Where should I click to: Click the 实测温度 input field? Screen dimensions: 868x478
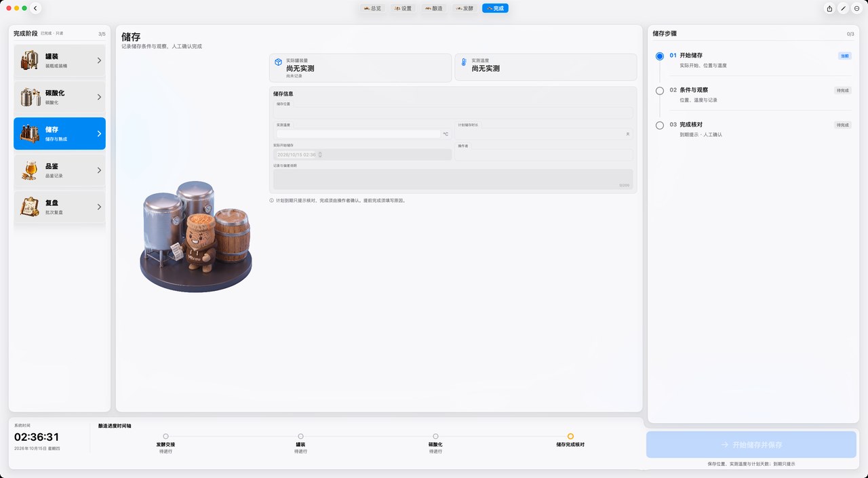coord(358,134)
